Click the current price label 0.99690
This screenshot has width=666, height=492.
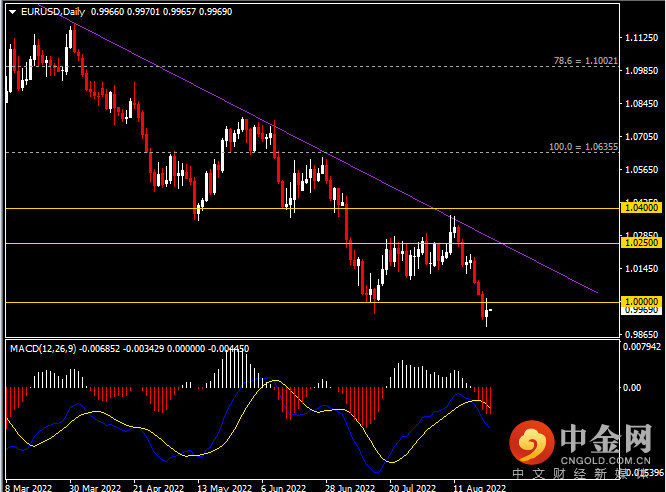[641, 310]
